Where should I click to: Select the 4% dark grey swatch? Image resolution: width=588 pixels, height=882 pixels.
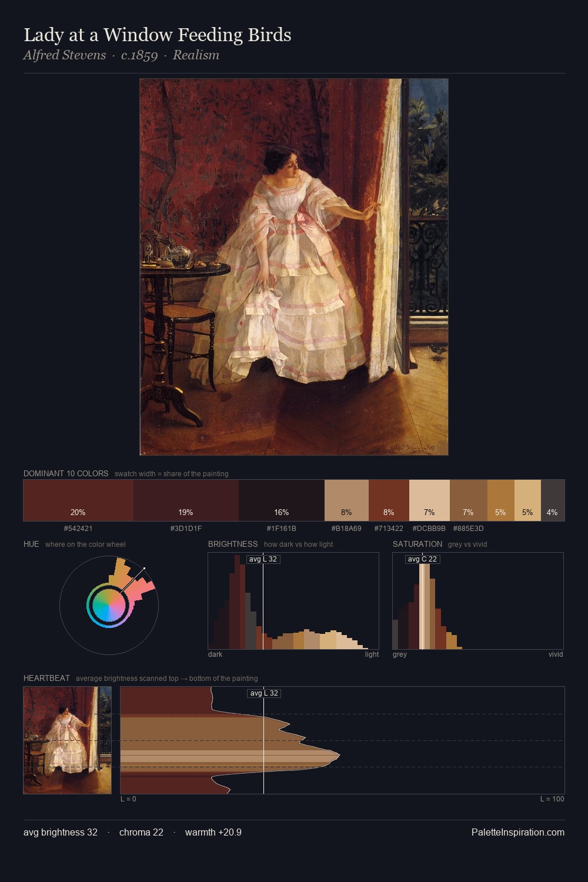click(x=553, y=500)
